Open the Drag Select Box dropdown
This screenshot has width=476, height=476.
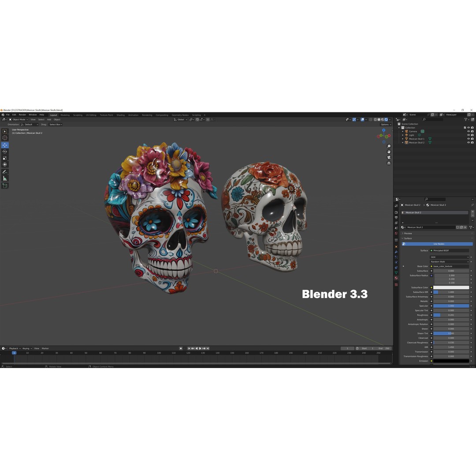[x=56, y=124]
